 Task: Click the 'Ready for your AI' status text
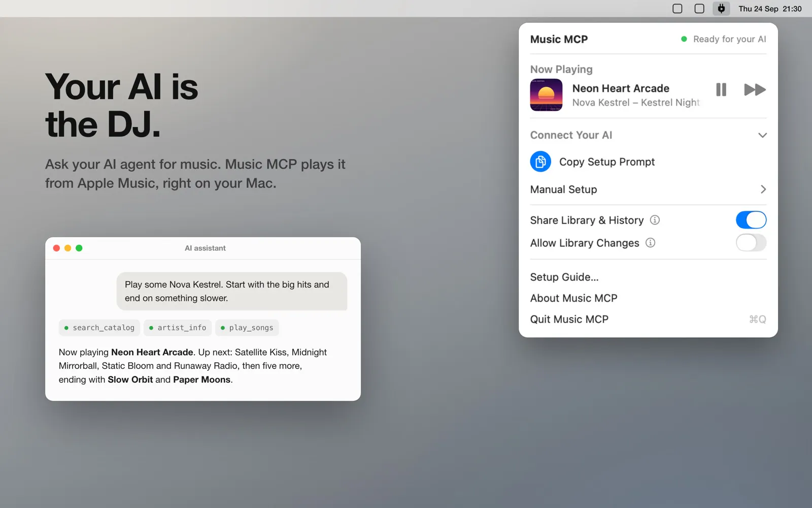pyautogui.click(x=729, y=39)
